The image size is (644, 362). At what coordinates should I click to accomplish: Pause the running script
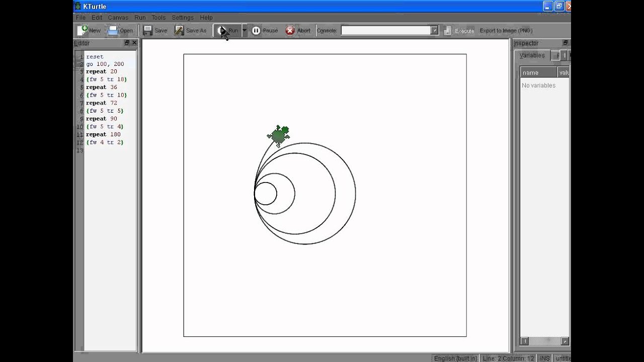pos(265,31)
